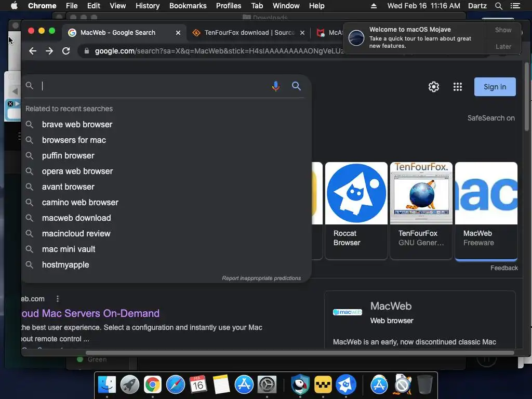Go forward with the browser forward arrow
This screenshot has height=399, width=532.
click(x=49, y=51)
